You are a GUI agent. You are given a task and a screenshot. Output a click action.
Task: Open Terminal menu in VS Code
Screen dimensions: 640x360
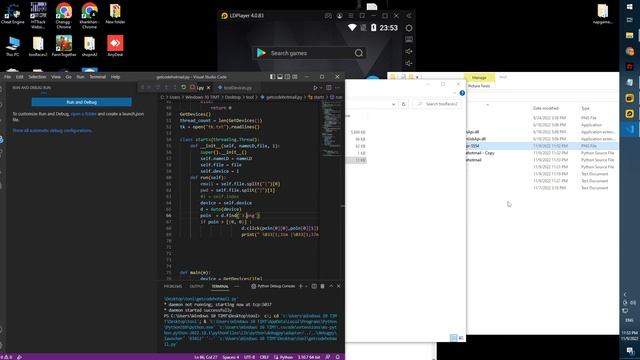pos(98,77)
